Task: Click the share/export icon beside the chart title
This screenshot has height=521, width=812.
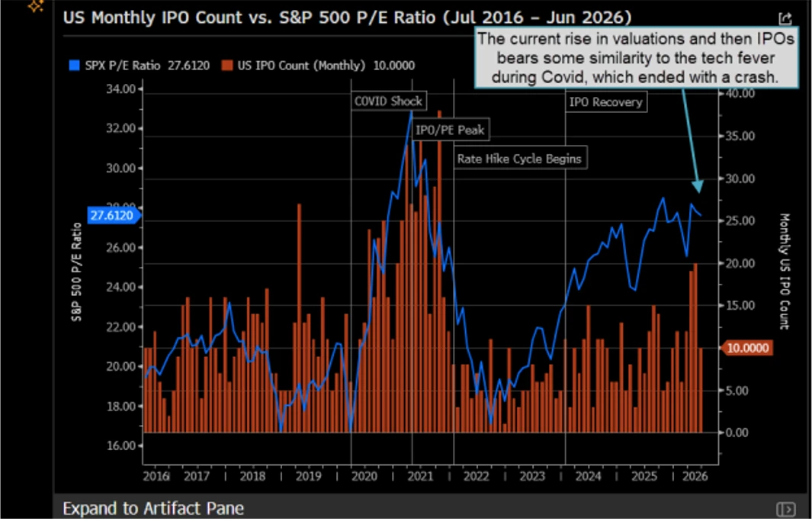Action: tap(785, 18)
